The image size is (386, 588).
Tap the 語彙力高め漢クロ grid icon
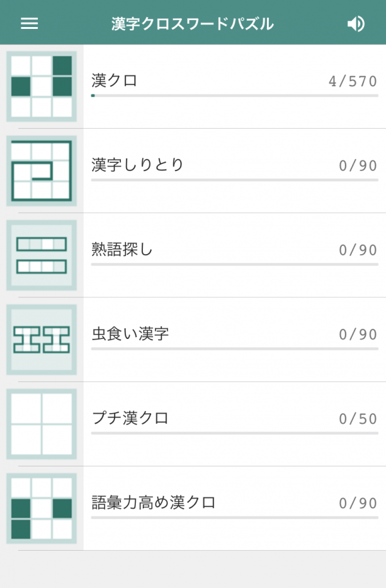click(x=42, y=508)
